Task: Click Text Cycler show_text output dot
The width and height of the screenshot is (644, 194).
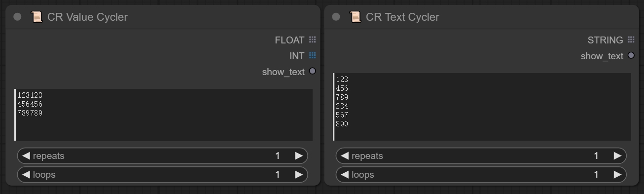Action: click(x=631, y=55)
